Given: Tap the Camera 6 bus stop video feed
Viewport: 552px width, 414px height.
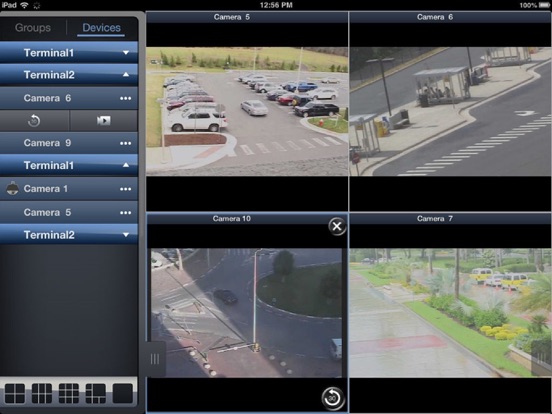Looking at the screenshot, I should 451,111.
